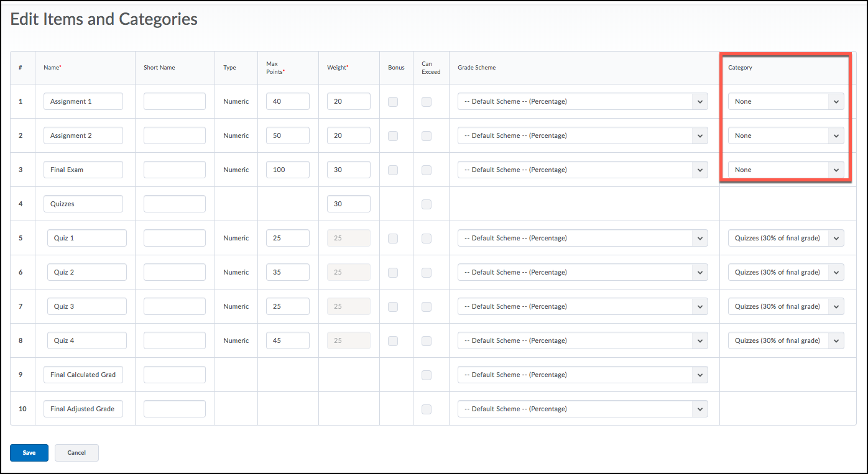Open Grade Scheme dropdown for Quiz 1
Viewport: 868px width, 474px height.
tap(583, 238)
